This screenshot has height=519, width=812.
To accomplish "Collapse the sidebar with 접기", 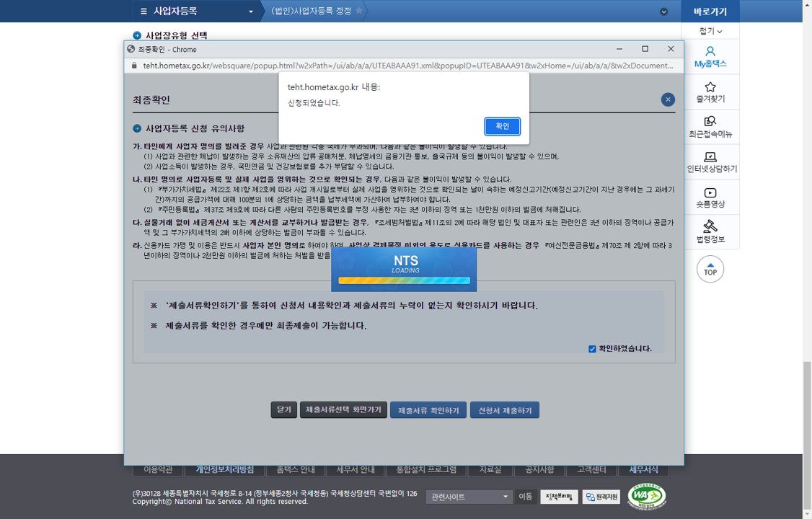I will click(x=710, y=31).
